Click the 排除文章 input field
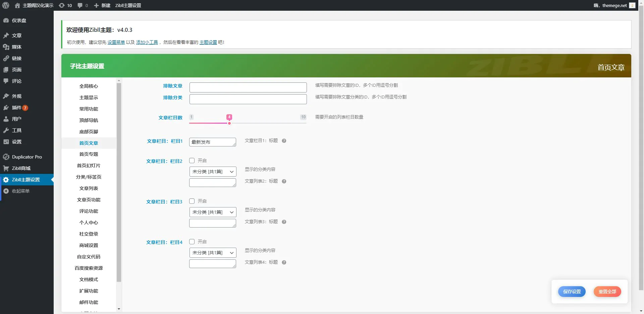Viewport: 644px width, 314px height. pyautogui.click(x=248, y=87)
